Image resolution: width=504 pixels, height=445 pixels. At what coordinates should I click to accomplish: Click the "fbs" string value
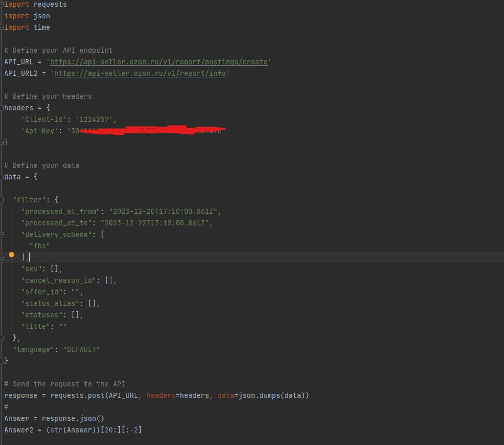40,246
